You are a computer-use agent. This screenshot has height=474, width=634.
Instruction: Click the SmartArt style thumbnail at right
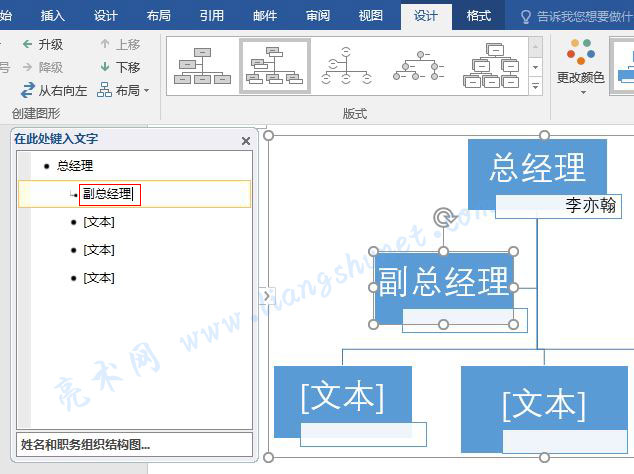(622, 66)
